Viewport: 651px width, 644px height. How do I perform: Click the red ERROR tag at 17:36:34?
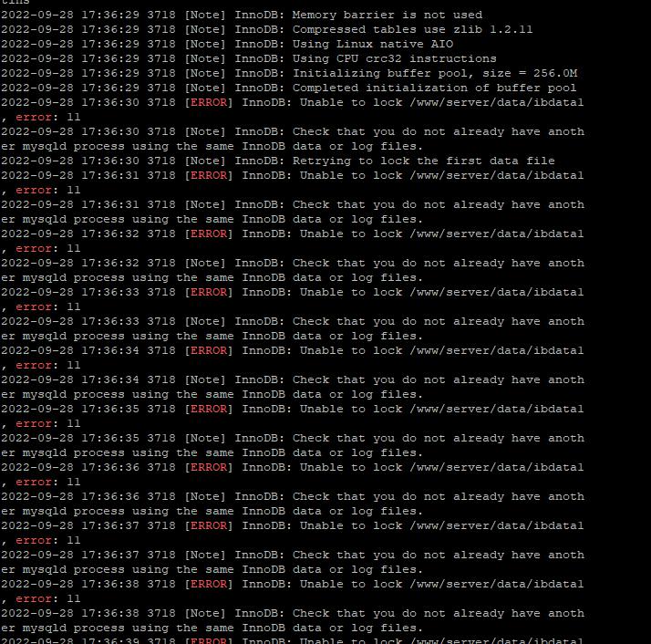209,350
